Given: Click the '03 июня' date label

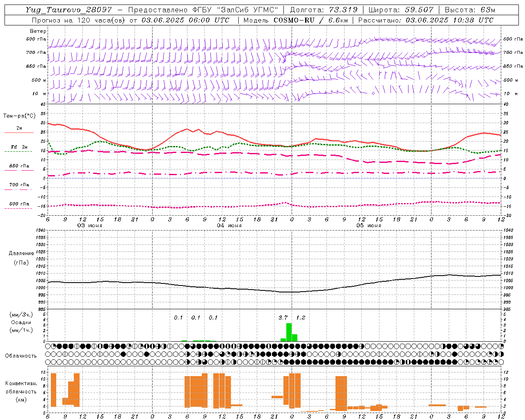Looking at the screenshot, I should (90, 226).
